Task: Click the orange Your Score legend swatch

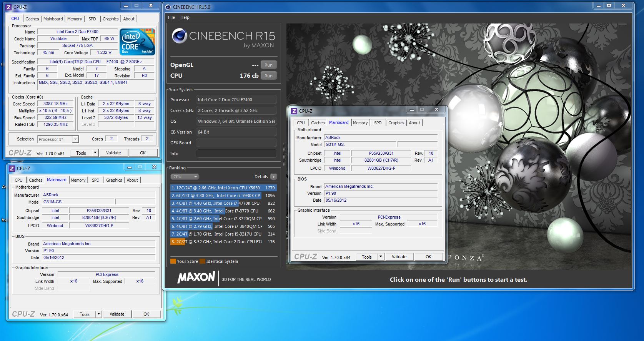Action: [173, 261]
